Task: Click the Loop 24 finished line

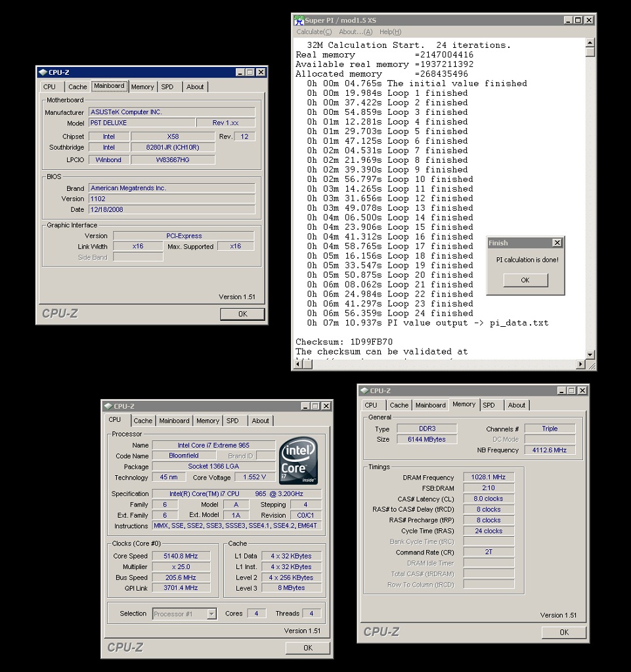Action: click(390, 313)
